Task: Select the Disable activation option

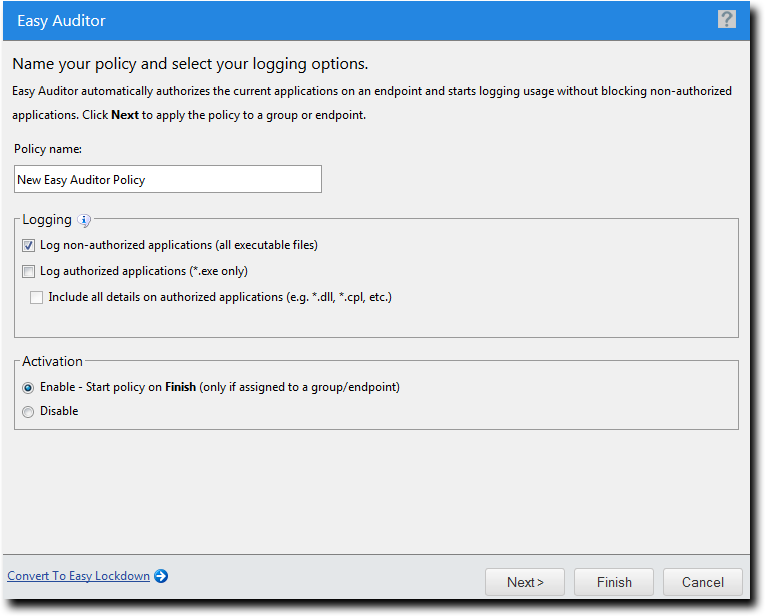Action: pyautogui.click(x=28, y=412)
